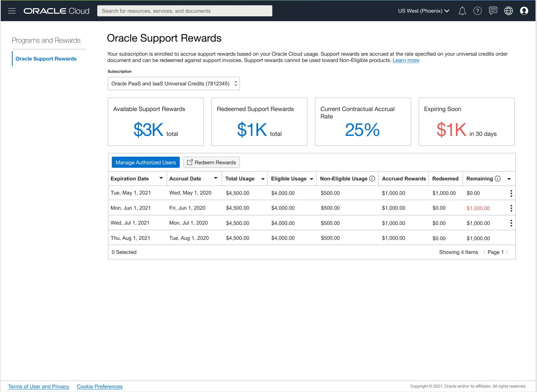The height and width of the screenshot is (392, 537).
Task: Click the Manage Authorized Users button
Action: [146, 162]
